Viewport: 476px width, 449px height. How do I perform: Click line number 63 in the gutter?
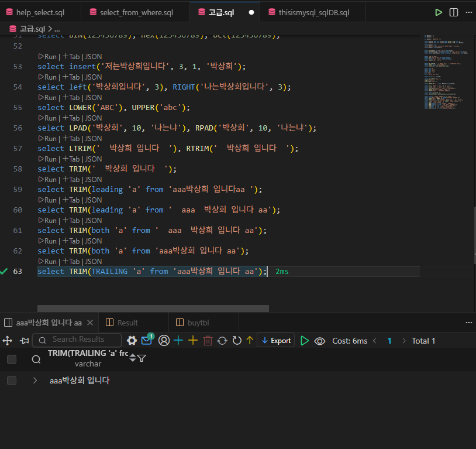click(18, 271)
